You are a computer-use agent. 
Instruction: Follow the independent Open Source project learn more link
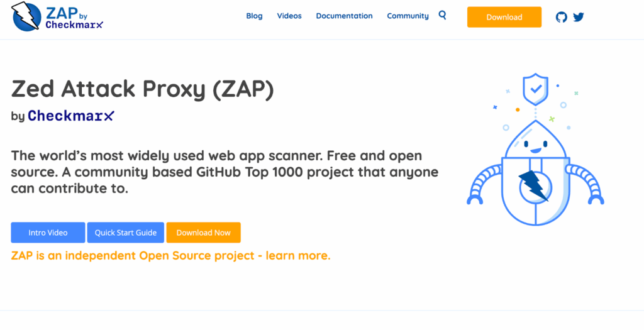[x=170, y=256]
